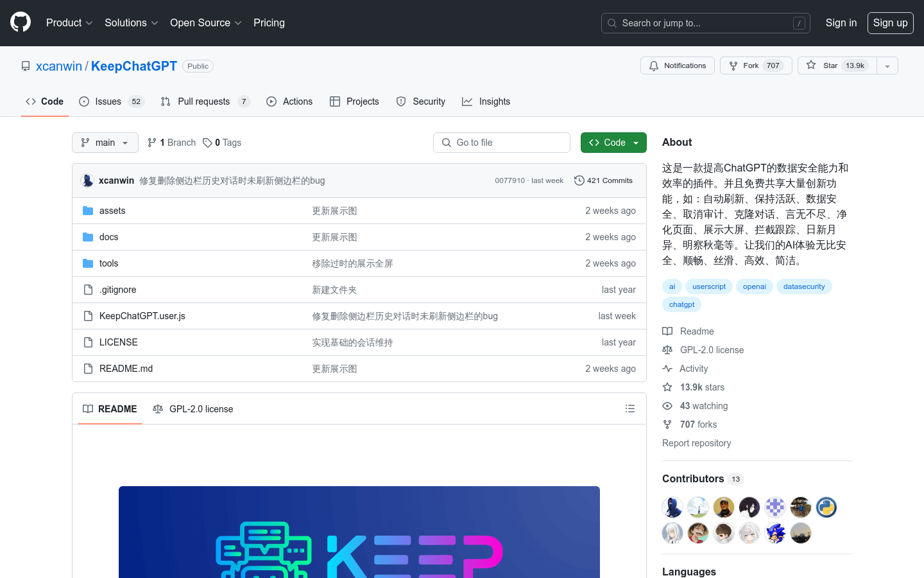This screenshot has width=924, height=578.
Task: Click the assets folder icon
Action: pos(89,211)
